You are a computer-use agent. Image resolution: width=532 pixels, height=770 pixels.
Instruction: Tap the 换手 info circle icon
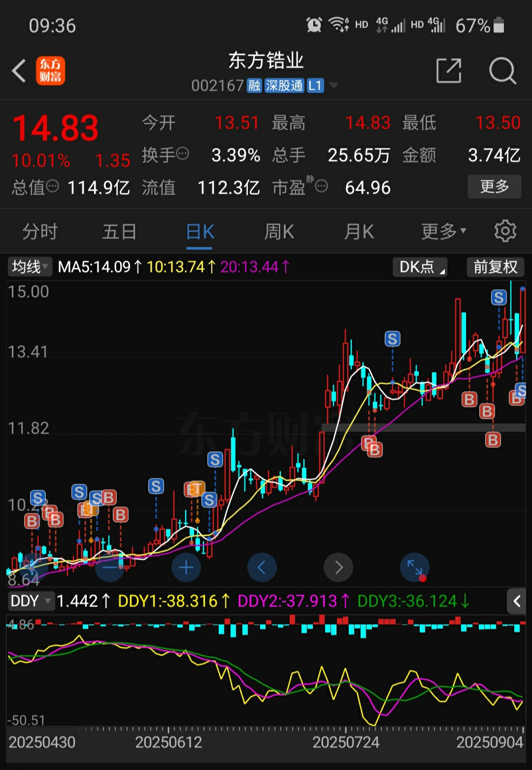tap(182, 154)
